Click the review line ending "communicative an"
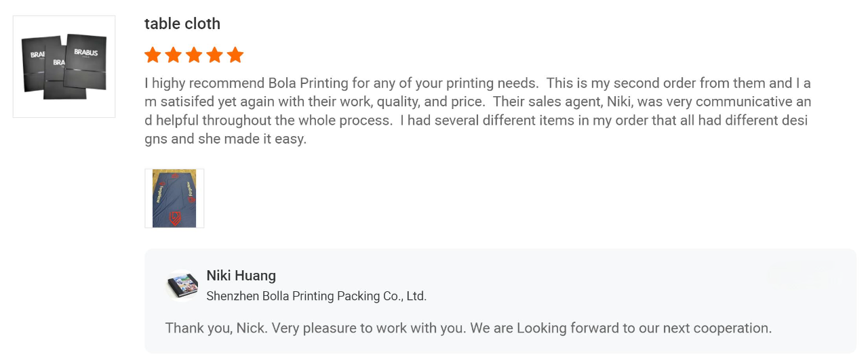 tap(477, 102)
